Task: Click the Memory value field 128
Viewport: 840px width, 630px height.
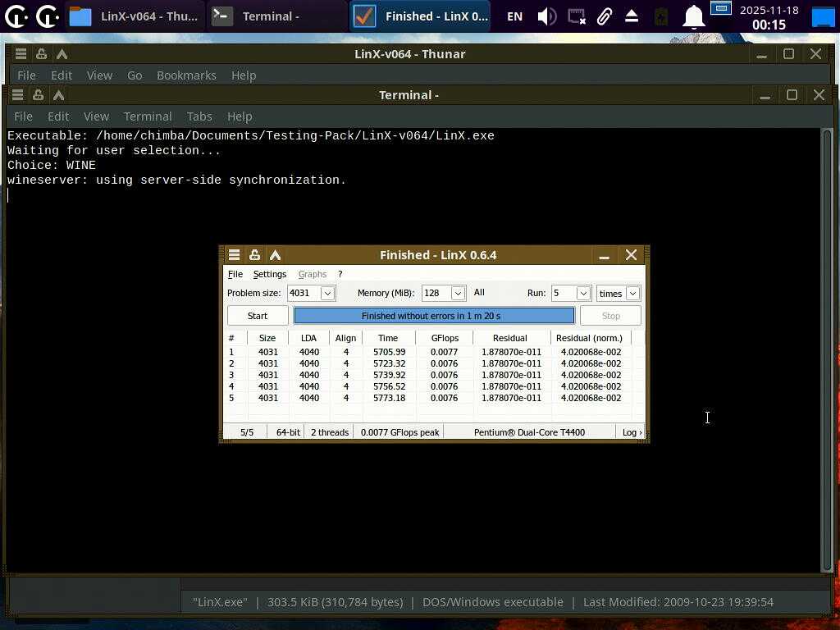Action: coord(436,294)
